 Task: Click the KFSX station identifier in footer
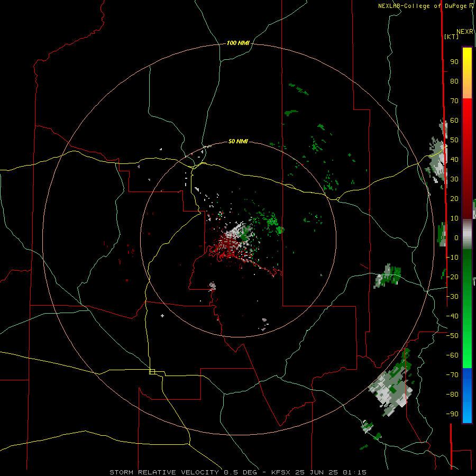click(281, 472)
